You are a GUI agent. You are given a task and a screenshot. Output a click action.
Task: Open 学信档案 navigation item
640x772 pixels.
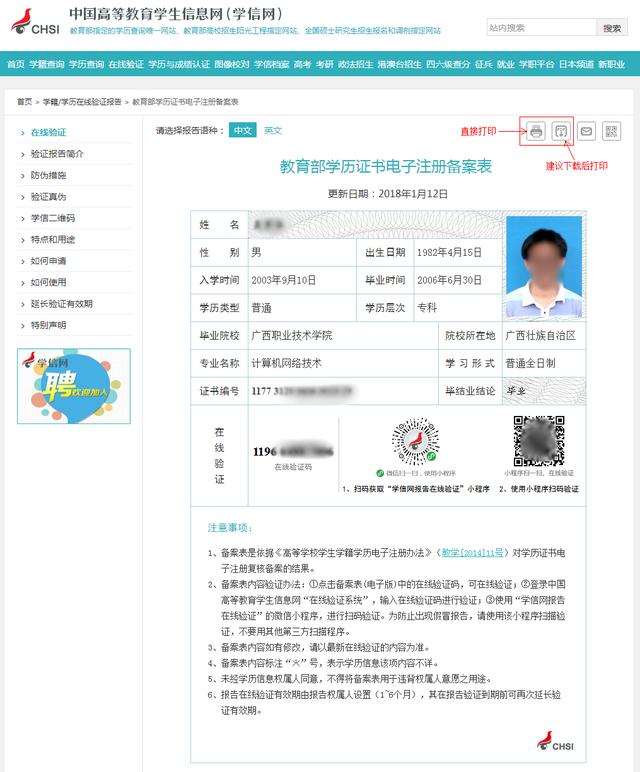pyautogui.click(x=272, y=64)
